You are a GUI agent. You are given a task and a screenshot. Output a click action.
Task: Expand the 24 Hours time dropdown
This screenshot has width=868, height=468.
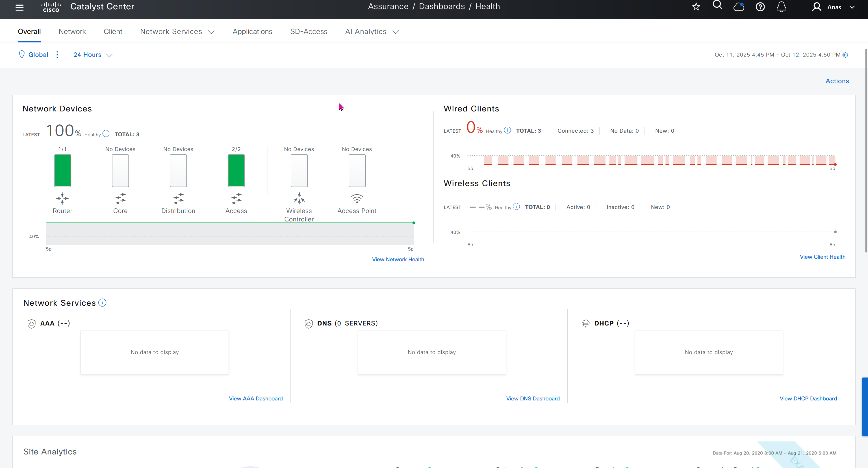93,55
